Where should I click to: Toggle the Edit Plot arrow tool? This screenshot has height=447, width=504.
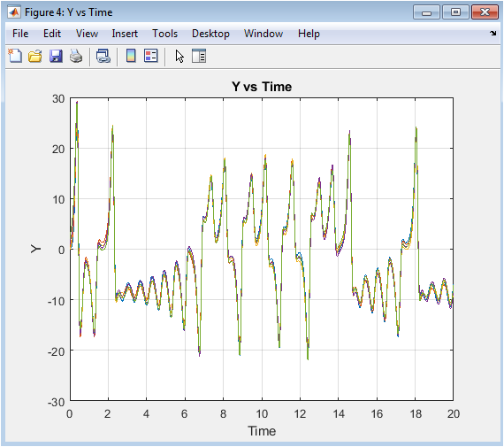(179, 57)
